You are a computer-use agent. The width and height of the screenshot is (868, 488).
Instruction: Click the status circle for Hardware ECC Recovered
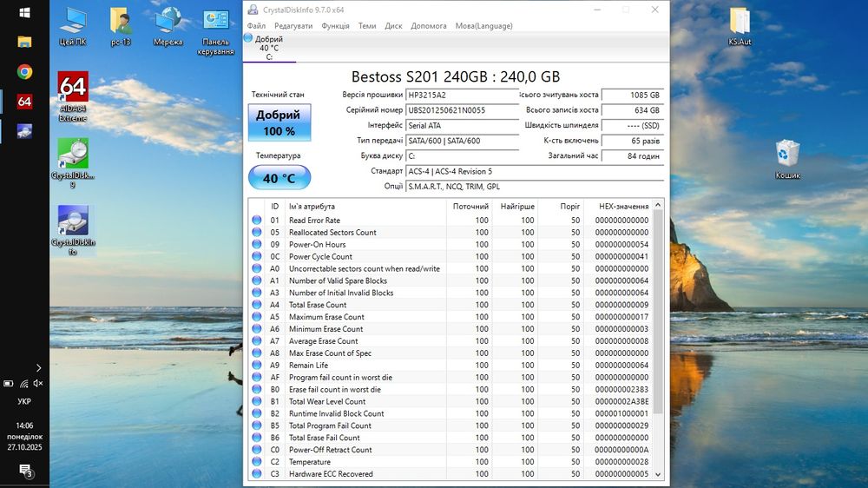coord(256,473)
